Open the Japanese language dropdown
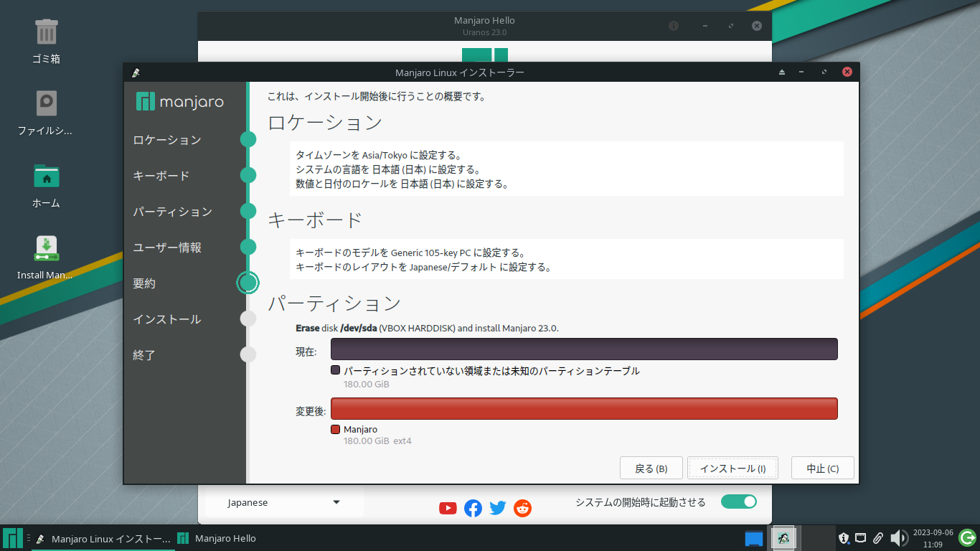The height and width of the screenshot is (551, 980). pyautogui.click(x=284, y=503)
